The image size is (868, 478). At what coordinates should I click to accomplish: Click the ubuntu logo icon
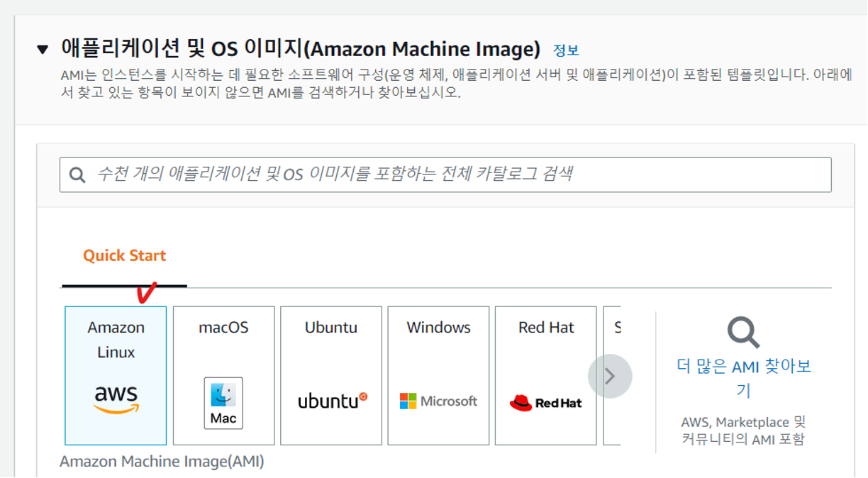333,401
